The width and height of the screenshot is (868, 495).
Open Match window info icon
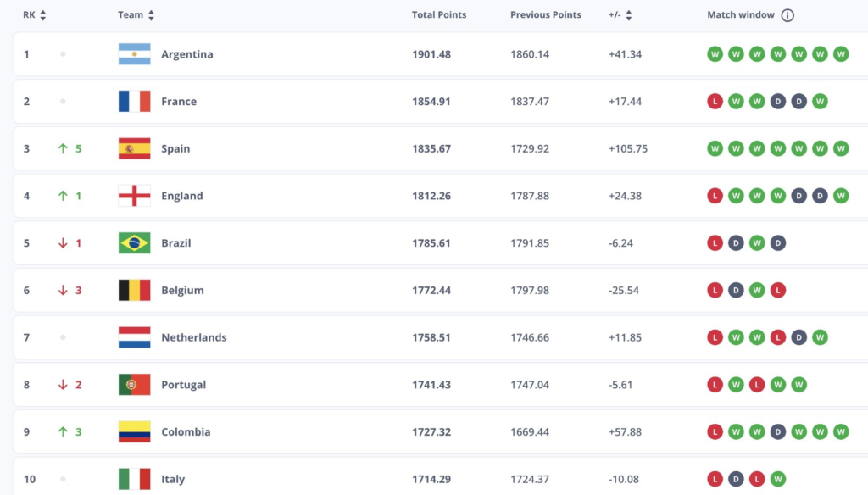pos(787,15)
